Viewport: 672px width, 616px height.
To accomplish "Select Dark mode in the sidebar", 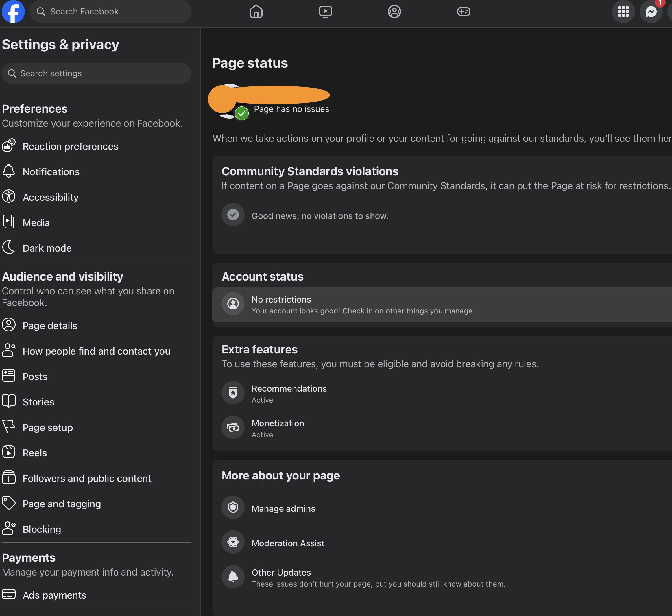I will (x=47, y=248).
